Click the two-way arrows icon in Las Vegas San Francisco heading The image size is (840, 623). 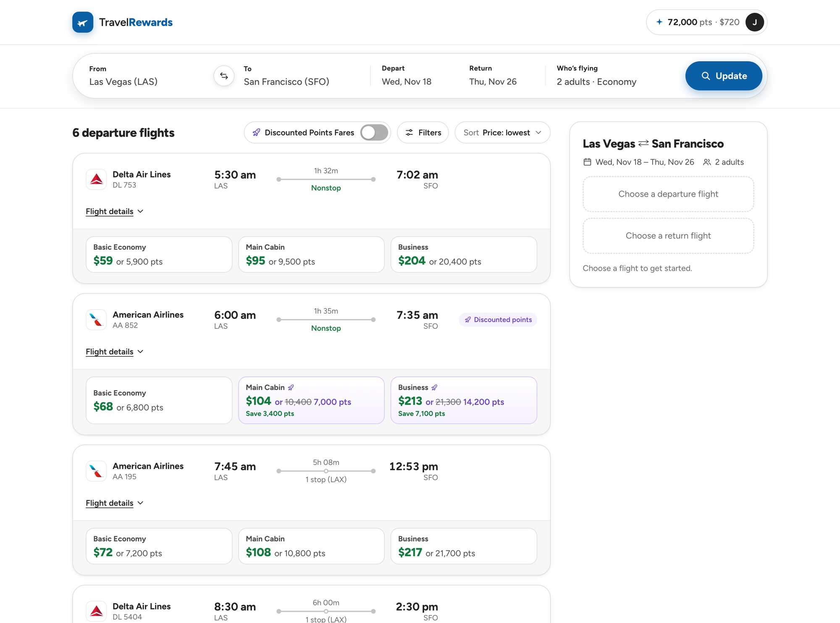pos(643,144)
